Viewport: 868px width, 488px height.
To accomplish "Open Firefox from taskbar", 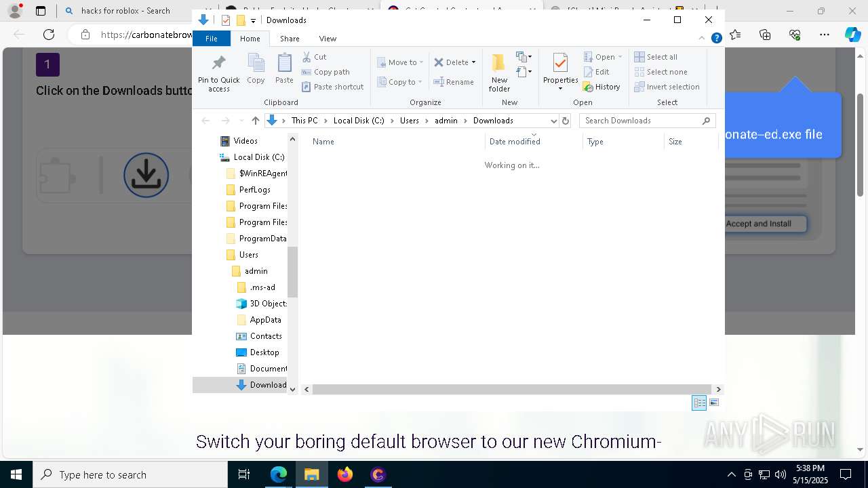I will coord(344,474).
